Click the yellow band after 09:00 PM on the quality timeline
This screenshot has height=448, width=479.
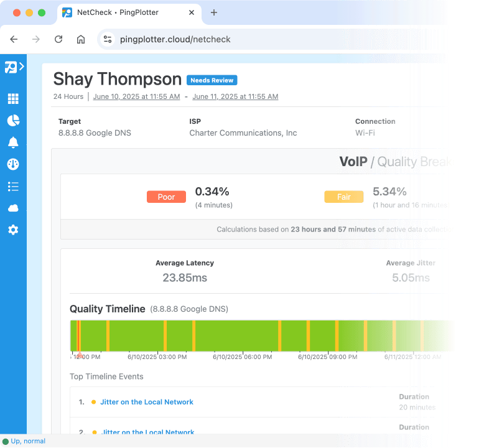pyautogui.click(x=337, y=336)
